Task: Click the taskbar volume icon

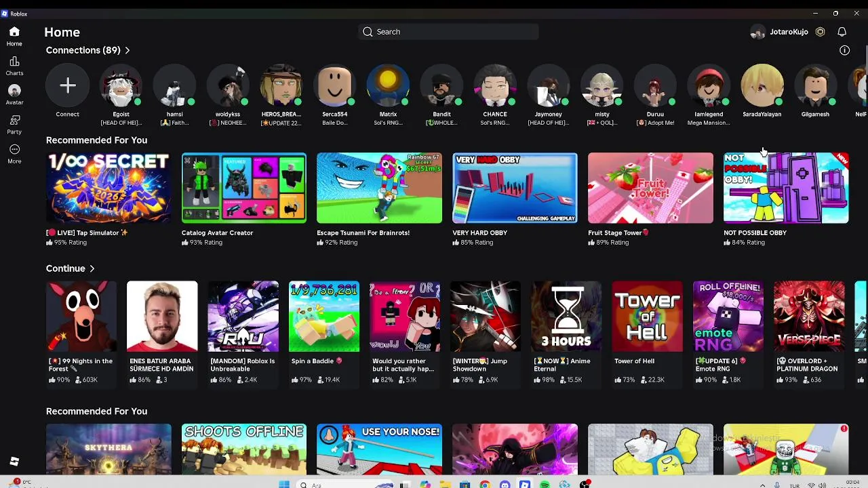Action: click(822, 485)
